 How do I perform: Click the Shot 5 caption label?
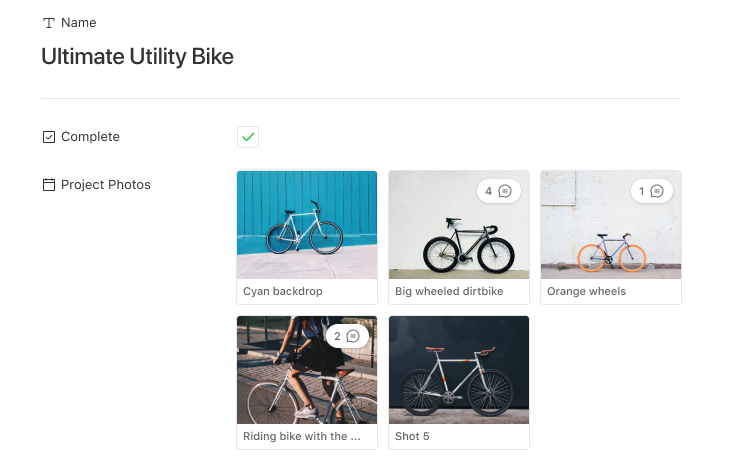click(x=412, y=436)
